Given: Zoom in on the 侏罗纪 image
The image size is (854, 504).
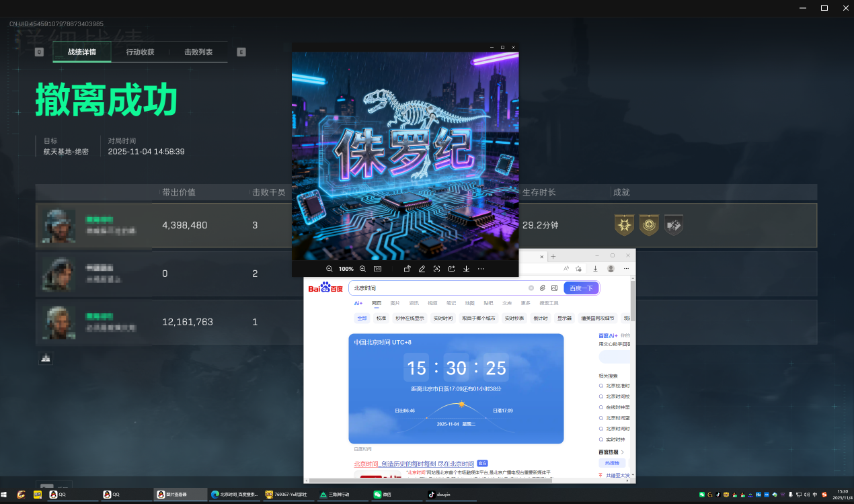Looking at the screenshot, I should click(362, 269).
